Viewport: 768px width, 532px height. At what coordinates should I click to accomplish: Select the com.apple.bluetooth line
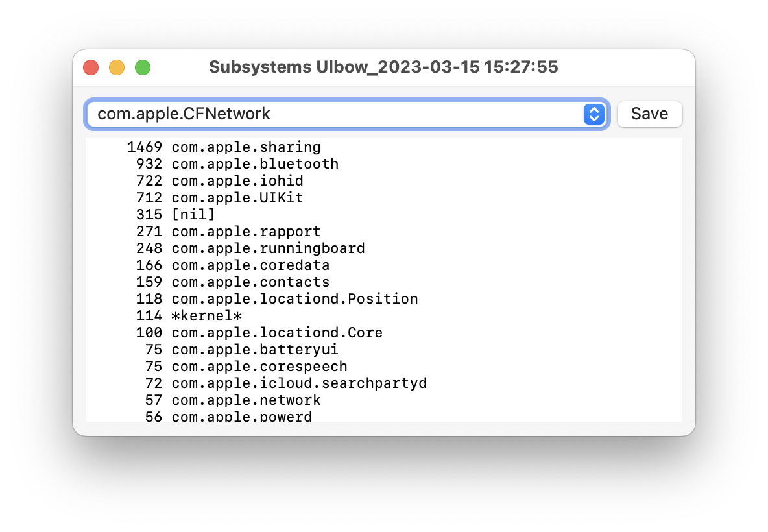[x=255, y=164]
